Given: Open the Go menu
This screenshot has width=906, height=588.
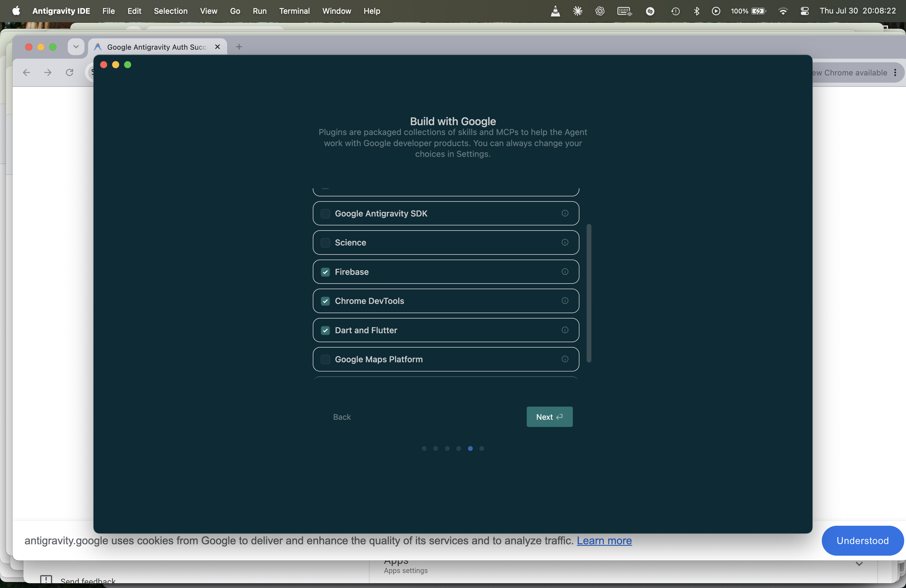Looking at the screenshot, I should (235, 11).
